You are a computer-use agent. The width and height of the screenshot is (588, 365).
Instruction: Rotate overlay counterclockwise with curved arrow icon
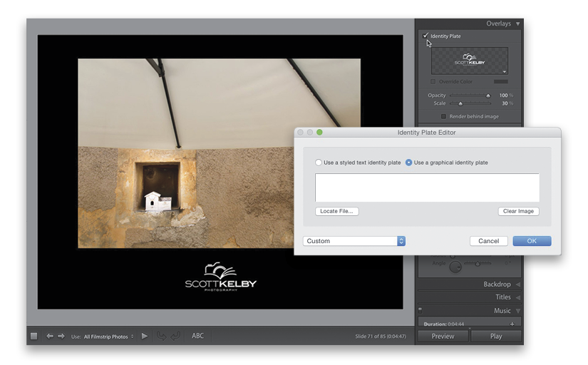[x=161, y=336]
